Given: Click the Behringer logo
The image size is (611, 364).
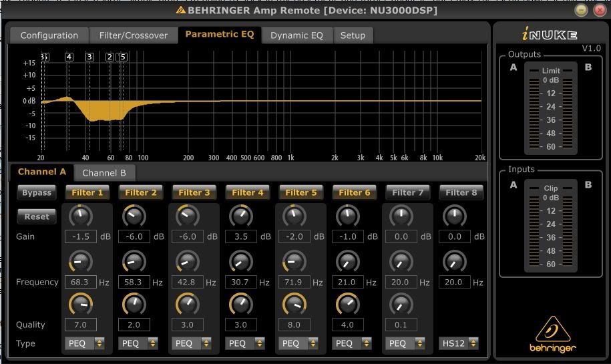Looking at the screenshot, I should click(552, 335).
